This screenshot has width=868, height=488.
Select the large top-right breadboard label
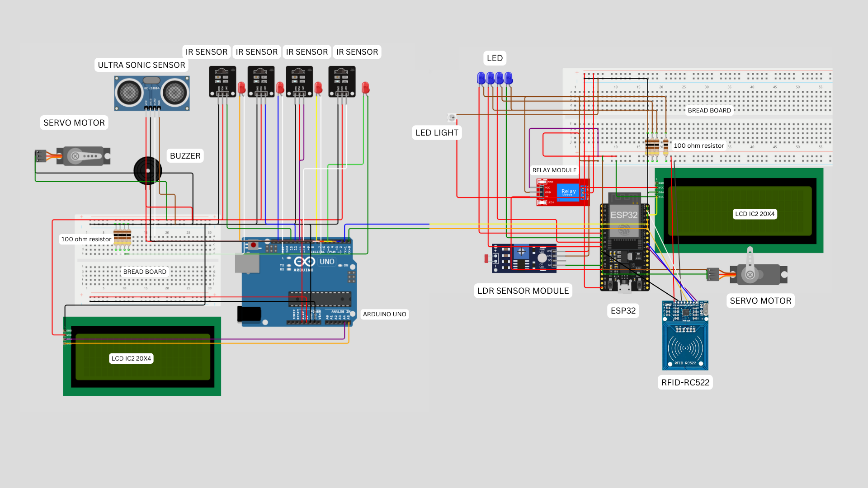(709, 110)
